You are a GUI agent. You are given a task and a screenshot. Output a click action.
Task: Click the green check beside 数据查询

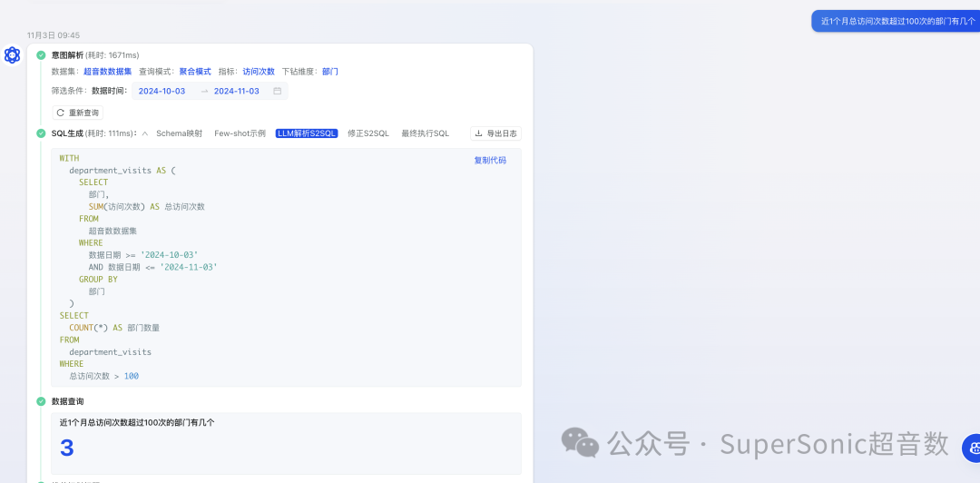pos(41,401)
